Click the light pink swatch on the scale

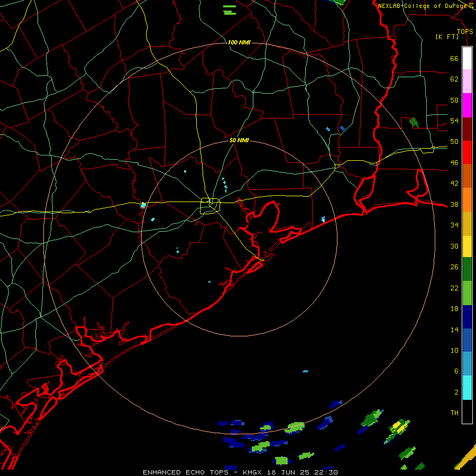pos(467,81)
